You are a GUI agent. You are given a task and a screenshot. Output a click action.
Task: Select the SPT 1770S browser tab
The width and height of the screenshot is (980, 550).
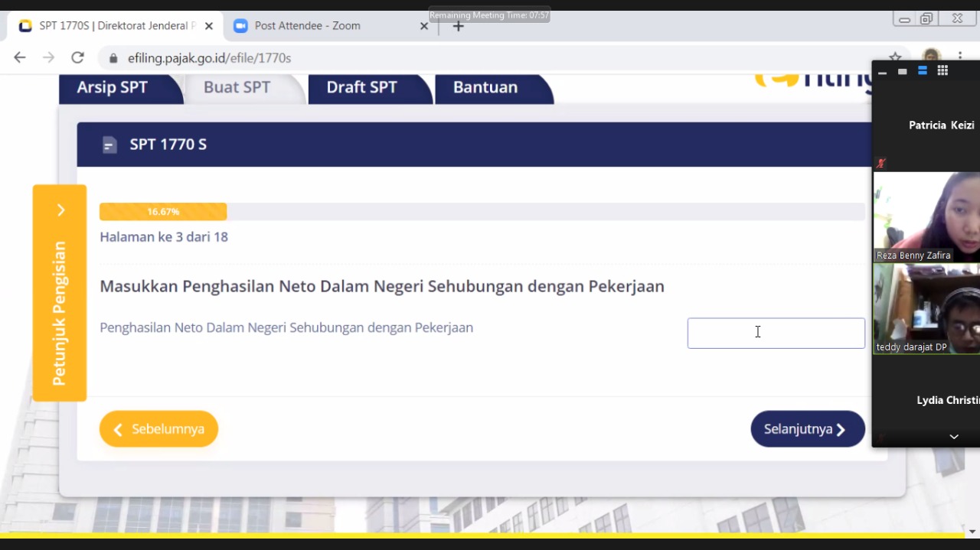pyautogui.click(x=115, y=26)
